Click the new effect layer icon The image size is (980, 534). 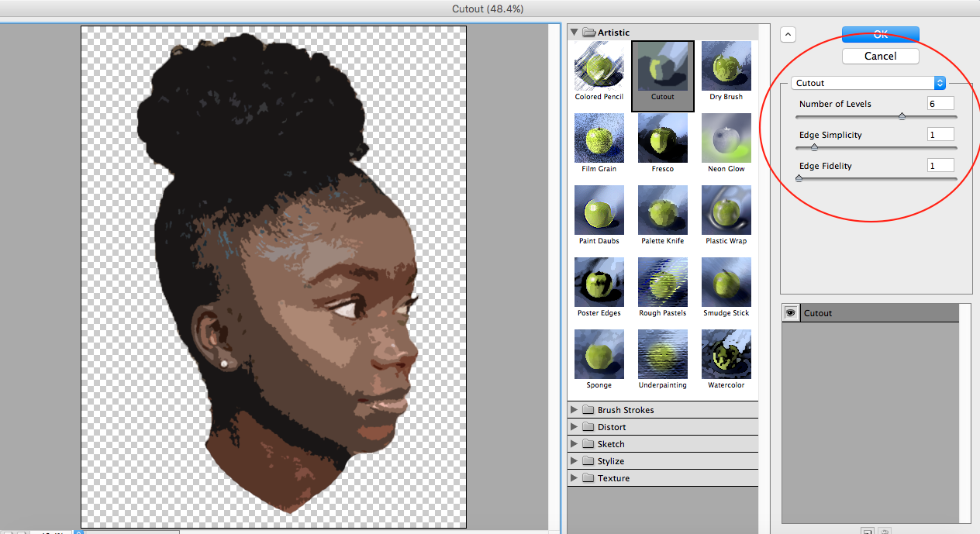869,531
